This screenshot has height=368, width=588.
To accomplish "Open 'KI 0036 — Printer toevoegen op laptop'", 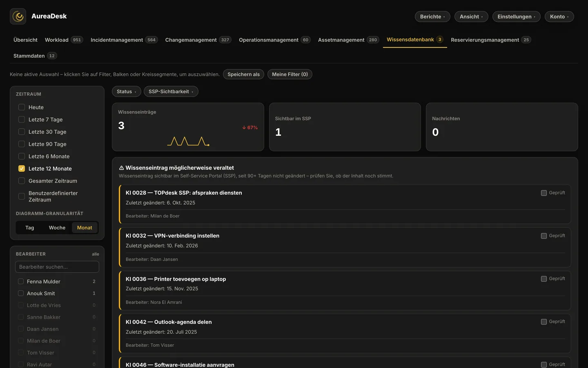I will pos(176,279).
